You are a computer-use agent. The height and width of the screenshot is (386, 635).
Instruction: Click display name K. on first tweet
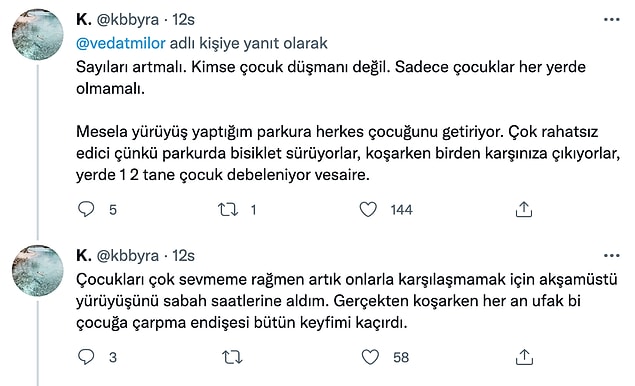pyautogui.click(x=84, y=19)
